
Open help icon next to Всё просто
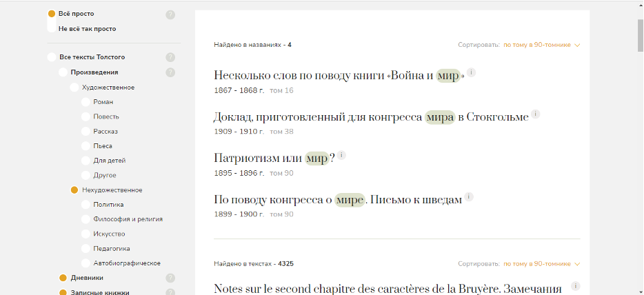170,14
